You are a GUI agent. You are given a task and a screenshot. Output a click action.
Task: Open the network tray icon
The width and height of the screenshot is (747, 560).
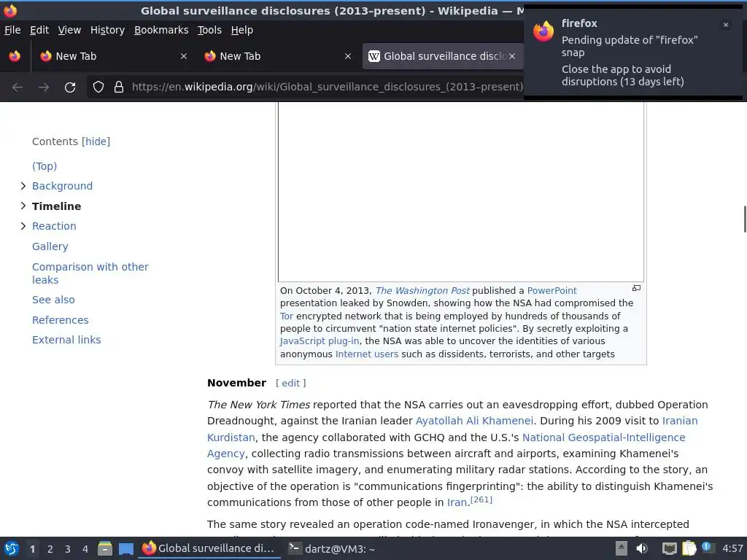pyautogui.click(x=670, y=548)
